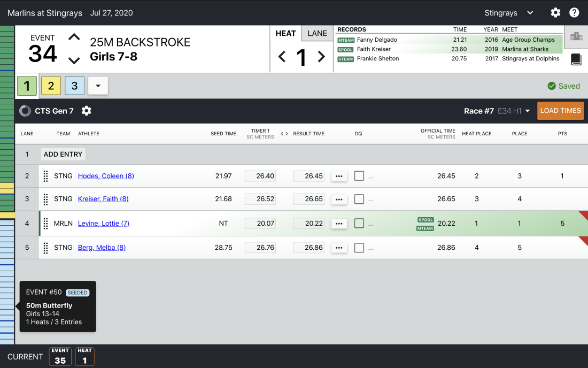Click the LOAD TIMES button
Screen dimensions: 588x368
click(560, 111)
